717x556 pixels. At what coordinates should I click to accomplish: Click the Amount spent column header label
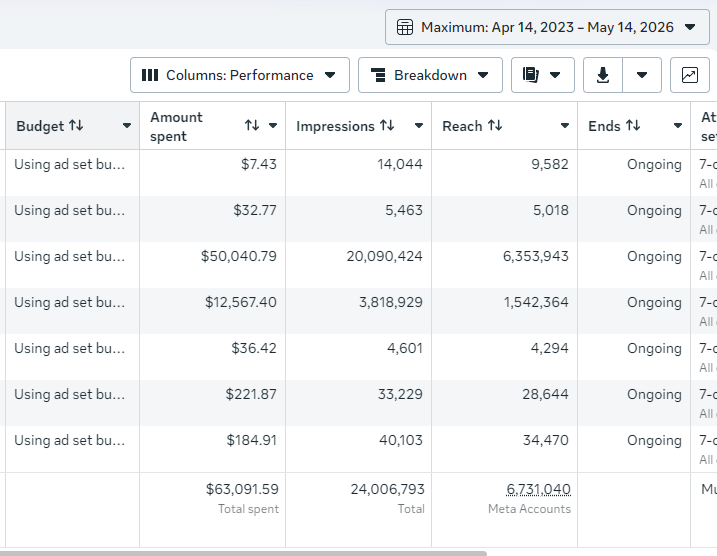pos(177,127)
